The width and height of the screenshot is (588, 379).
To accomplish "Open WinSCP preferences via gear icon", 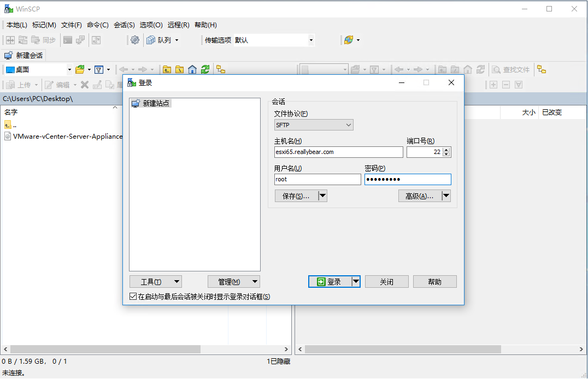I will 135,40.
